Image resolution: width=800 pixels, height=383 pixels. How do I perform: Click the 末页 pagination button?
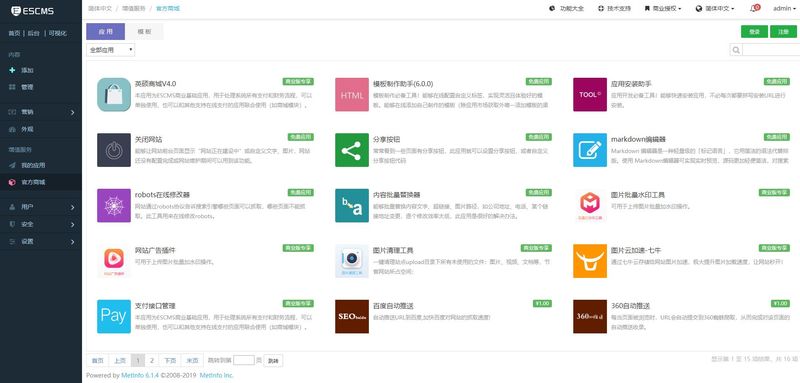pyautogui.click(x=192, y=361)
